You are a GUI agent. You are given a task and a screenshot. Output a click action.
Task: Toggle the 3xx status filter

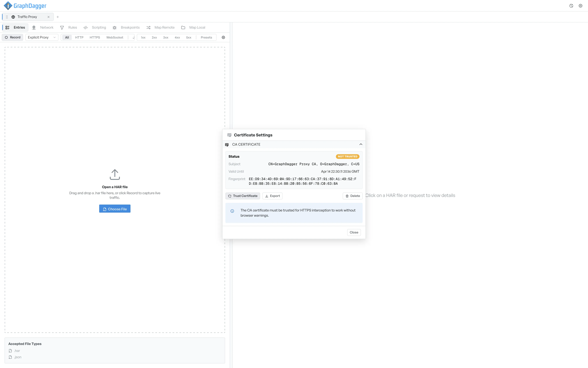coord(166,37)
